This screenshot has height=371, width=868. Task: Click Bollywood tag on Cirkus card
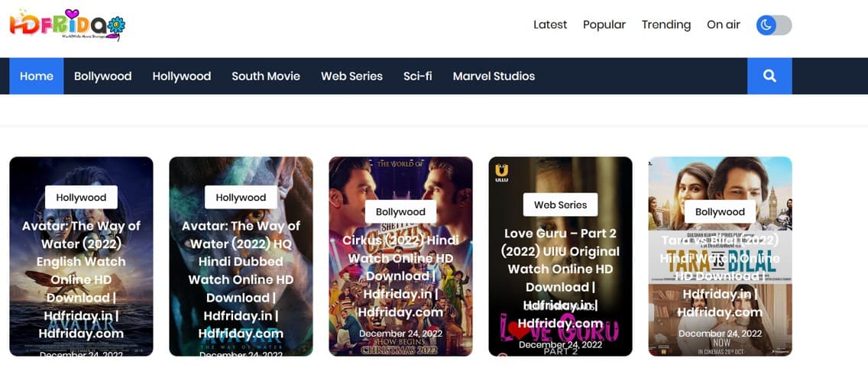(x=400, y=211)
